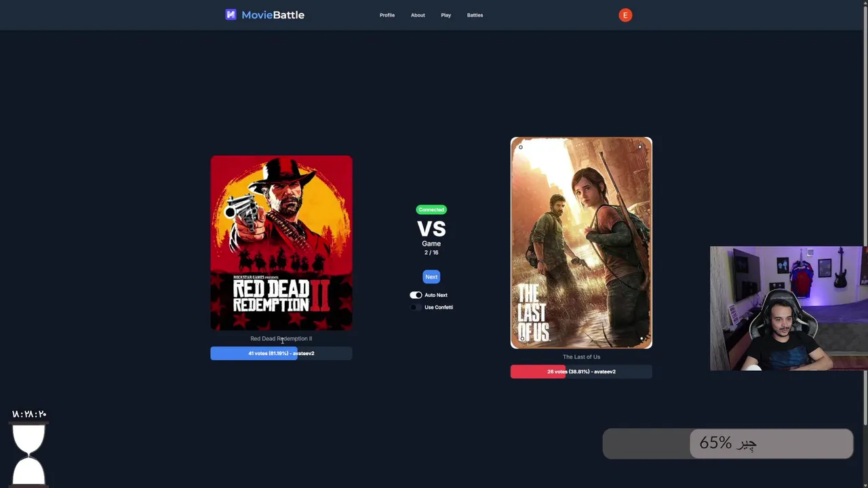Click the Connected status badge
The image size is (868, 488).
click(431, 209)
